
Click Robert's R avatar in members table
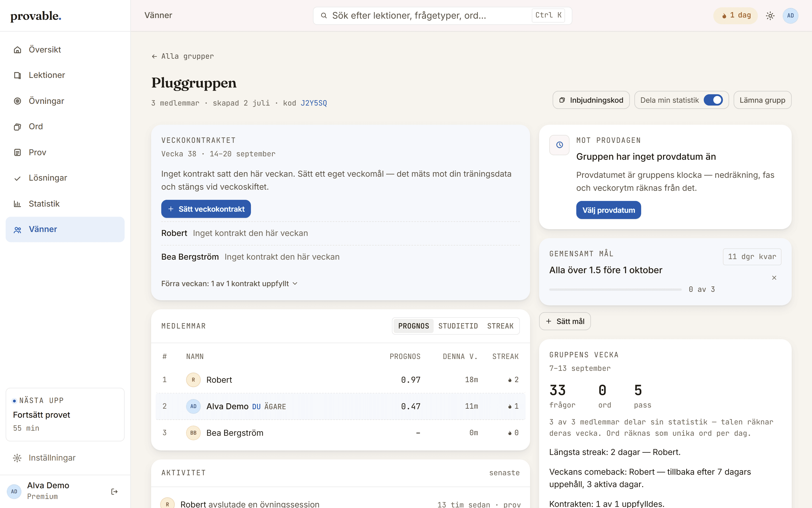pos(193,380)
